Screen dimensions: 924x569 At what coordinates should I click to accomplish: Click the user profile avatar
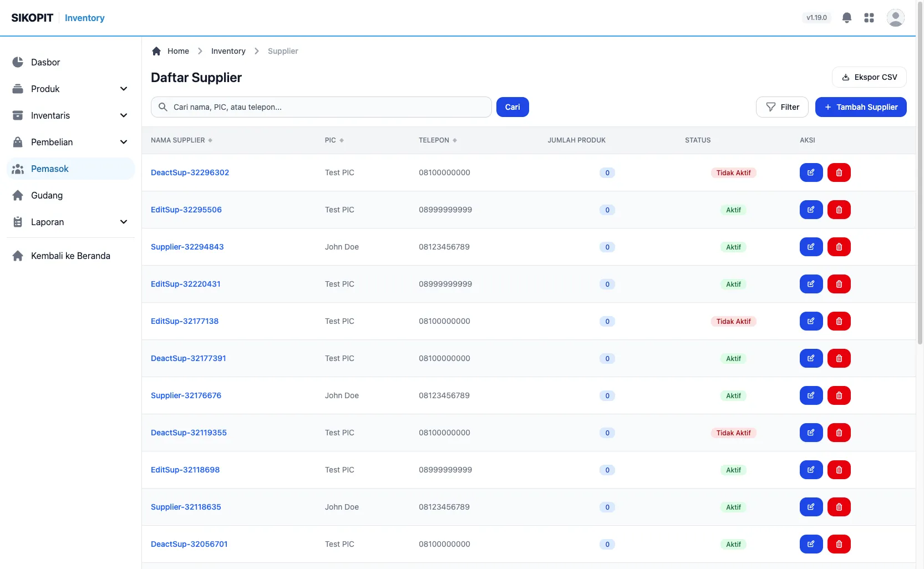(895, 18)
